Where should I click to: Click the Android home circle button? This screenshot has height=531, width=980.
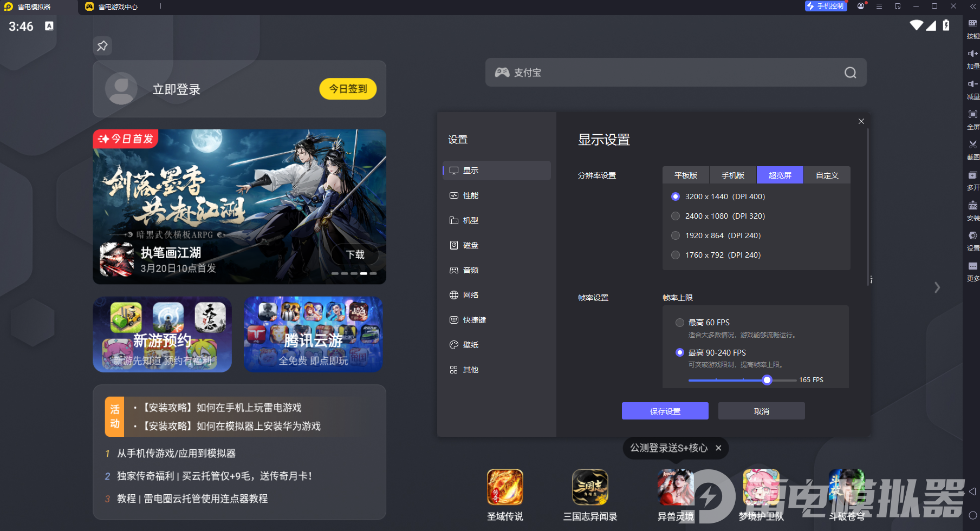pyautogui.click(x=972, y=515)
